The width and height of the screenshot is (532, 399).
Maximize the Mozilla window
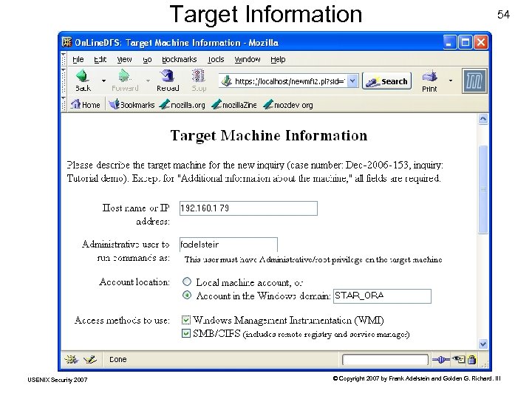[x=465, y=43]
